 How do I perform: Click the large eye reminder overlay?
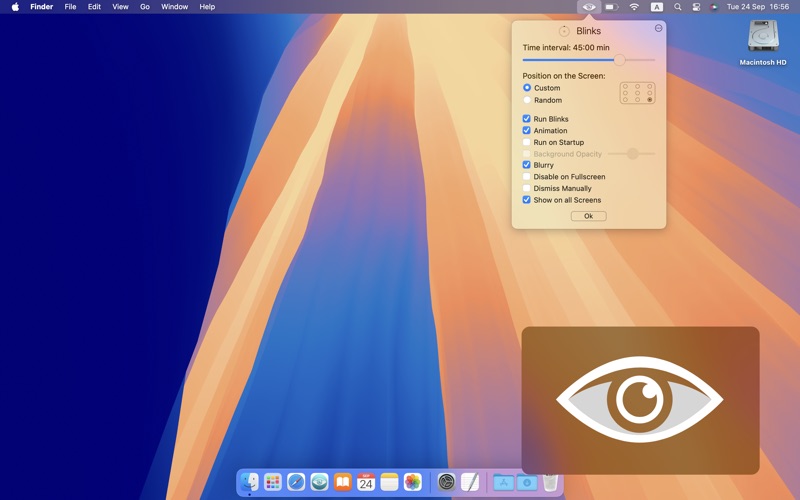pyautogui.click(x=640, y=400)
